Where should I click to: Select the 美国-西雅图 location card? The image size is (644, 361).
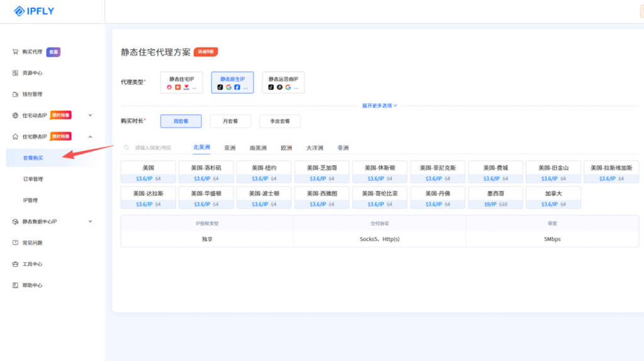click(322, 197)
